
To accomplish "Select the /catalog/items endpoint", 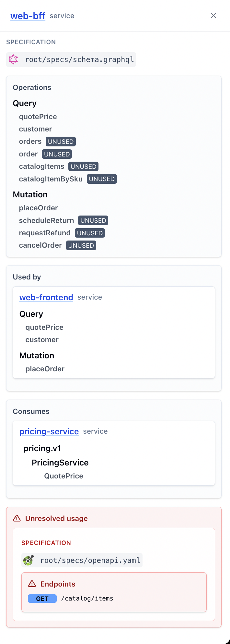I will coord(87,599).
